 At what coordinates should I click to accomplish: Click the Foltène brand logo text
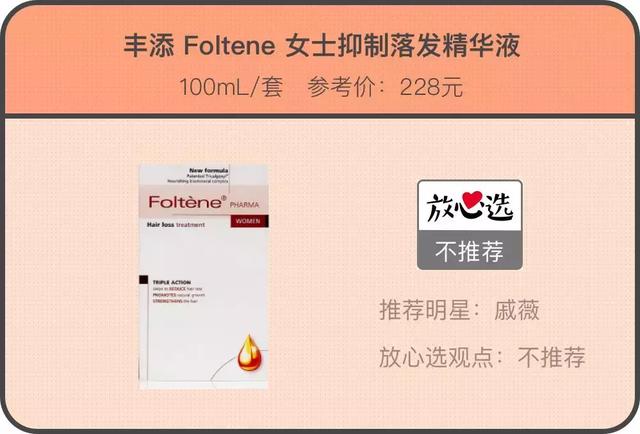tap(187, 202)
